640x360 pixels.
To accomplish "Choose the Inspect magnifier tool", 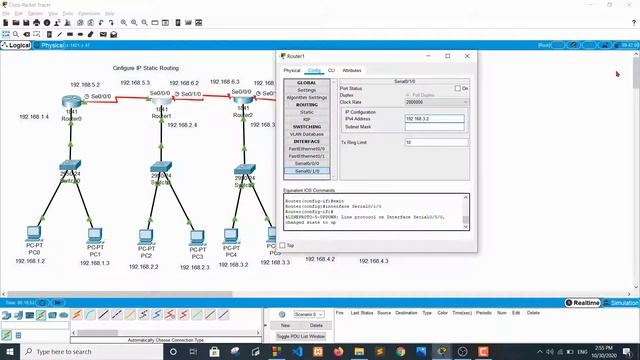I will pyautogui.click(x=16, y=34).
